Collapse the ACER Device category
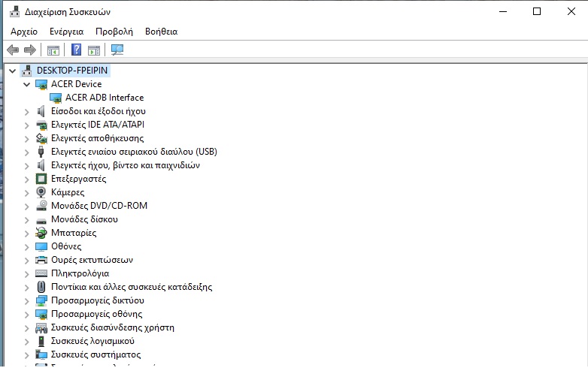This screenshot has width=588, height=368. click(x=27, y=84)
